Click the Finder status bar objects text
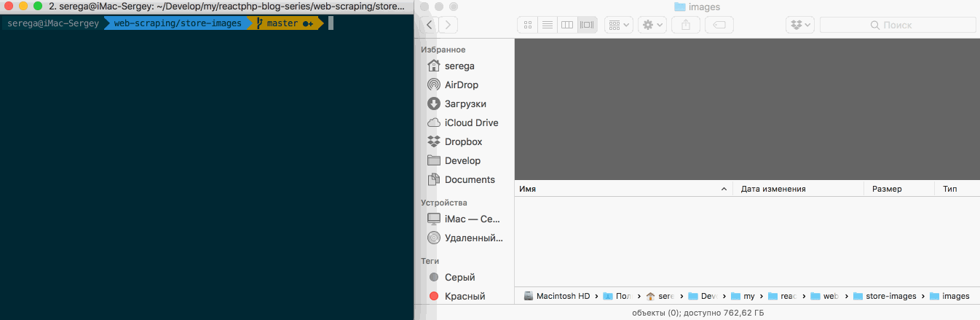Viewport: 980px width, 320px height. pyautogui.click(x=698, y=313)
